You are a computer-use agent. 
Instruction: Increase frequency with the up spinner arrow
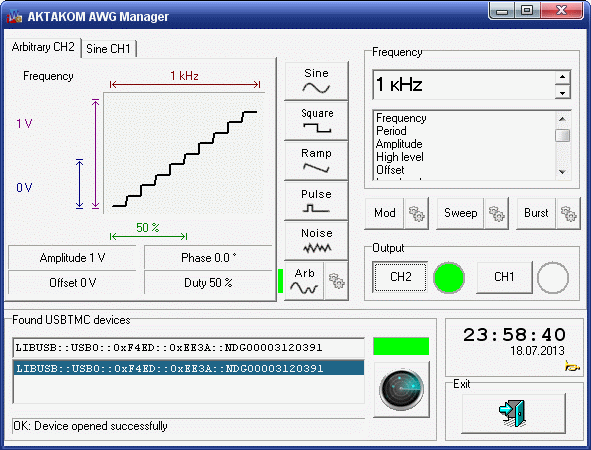(x=562, y=77)
